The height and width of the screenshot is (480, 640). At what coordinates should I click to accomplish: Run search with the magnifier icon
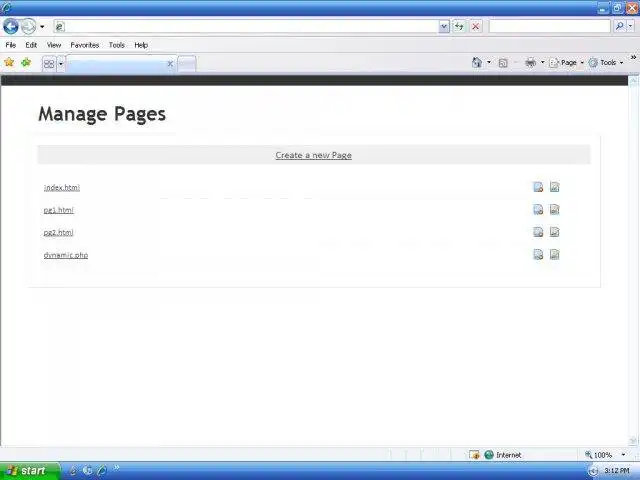pos(620,27)
